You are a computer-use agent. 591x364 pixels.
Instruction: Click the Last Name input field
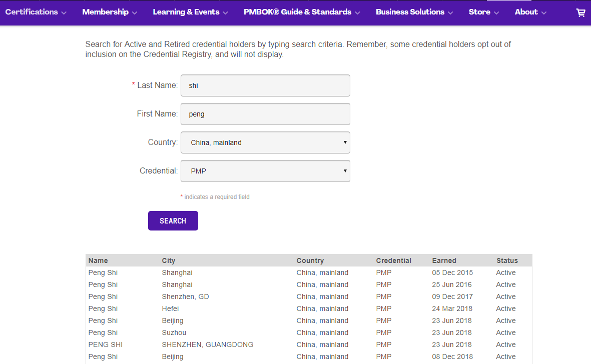265,85
